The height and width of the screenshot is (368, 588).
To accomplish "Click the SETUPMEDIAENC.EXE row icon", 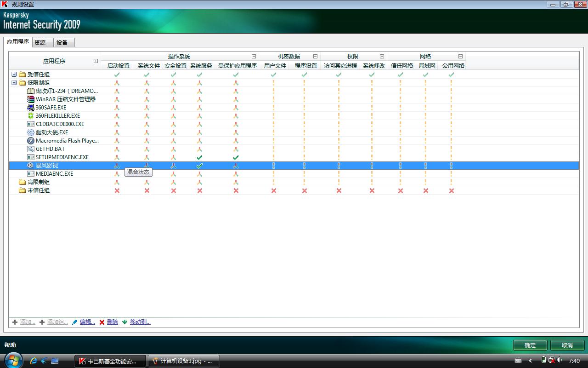I will pos(31,157).
